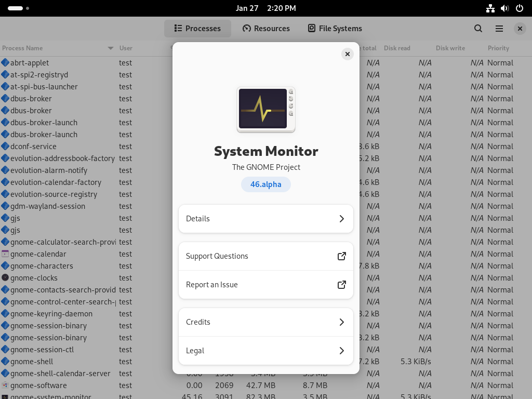The image size is (532, 399).
Task: Click the volume speaker icon in top bar
Action: [505, 8]
